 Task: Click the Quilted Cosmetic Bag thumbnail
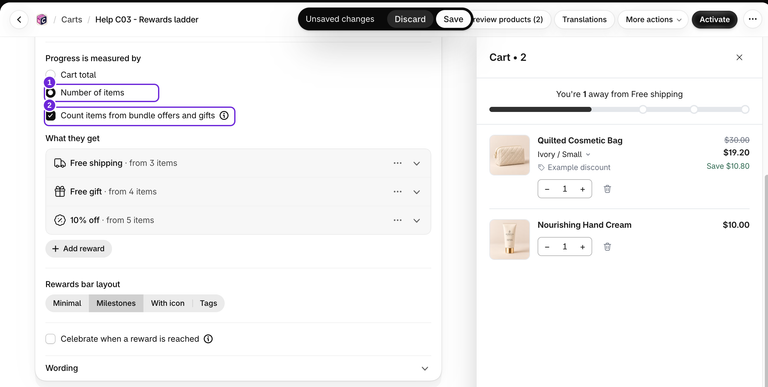pyautogui.click(x=509, y=155)
